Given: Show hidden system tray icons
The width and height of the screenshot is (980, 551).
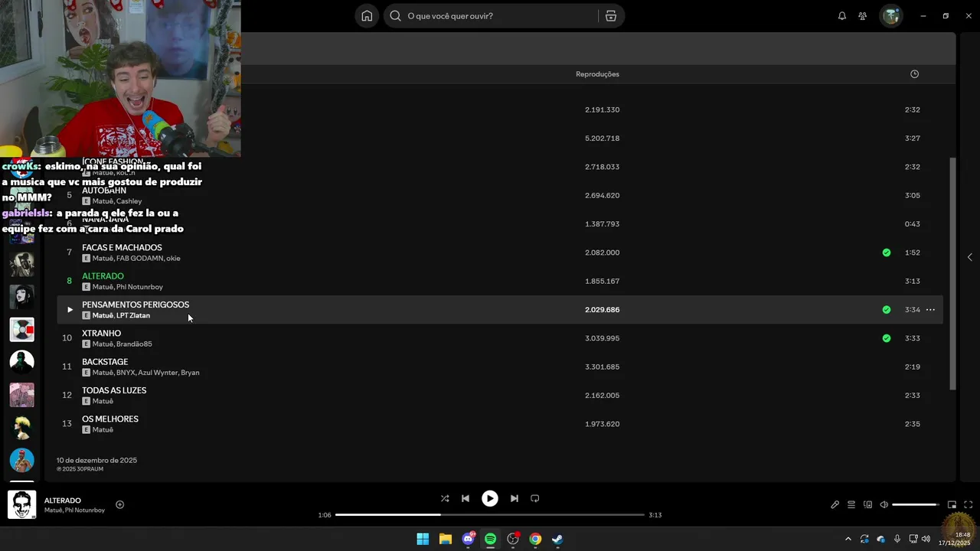Looking at the screenshot, I should coord(848,539).
